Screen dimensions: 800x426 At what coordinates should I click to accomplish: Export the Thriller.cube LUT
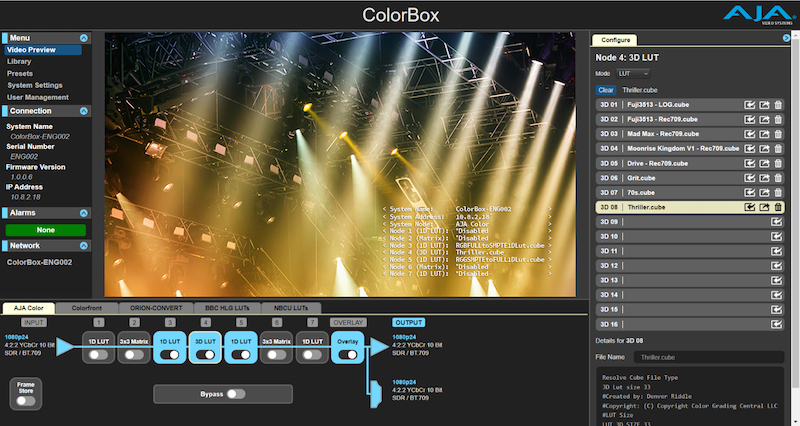(764, 207)
